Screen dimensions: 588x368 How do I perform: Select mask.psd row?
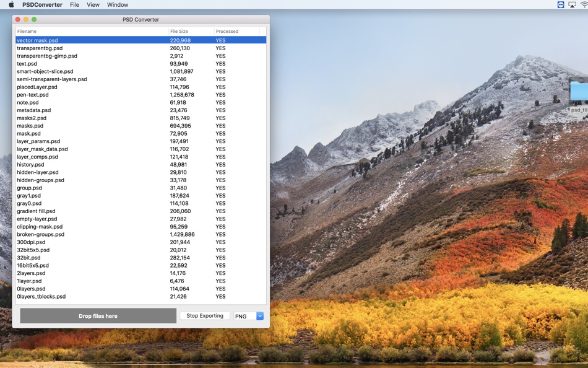[141, 133]
